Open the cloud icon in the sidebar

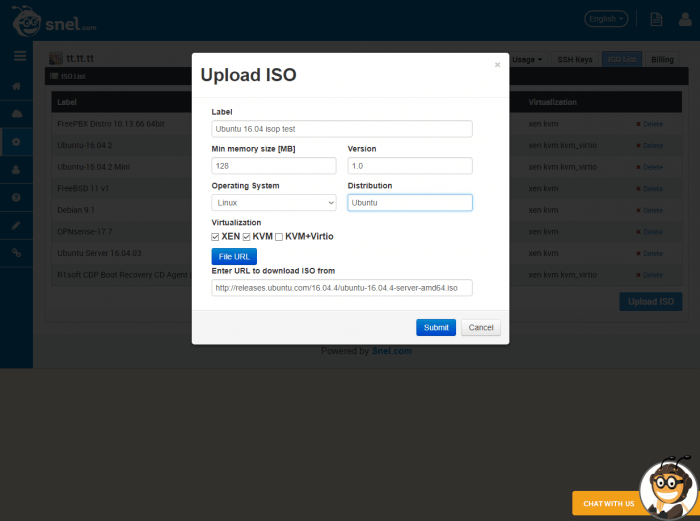point(17,114)
